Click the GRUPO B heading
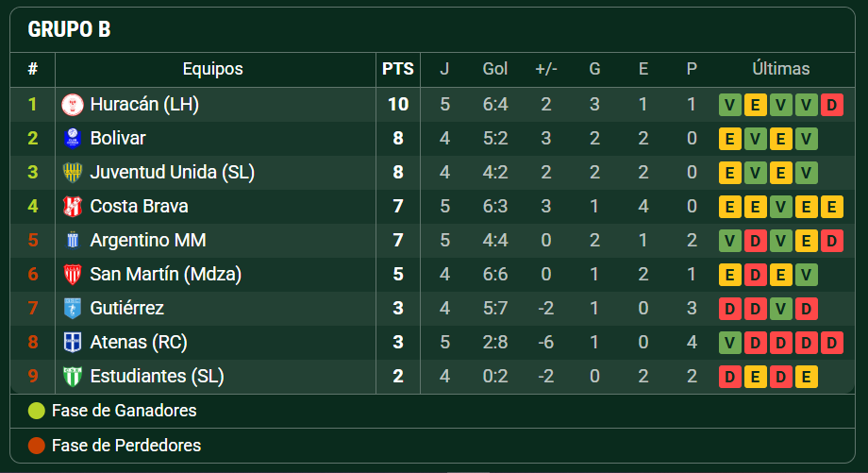Screen dimensions: 868x473 pos(69,29)
